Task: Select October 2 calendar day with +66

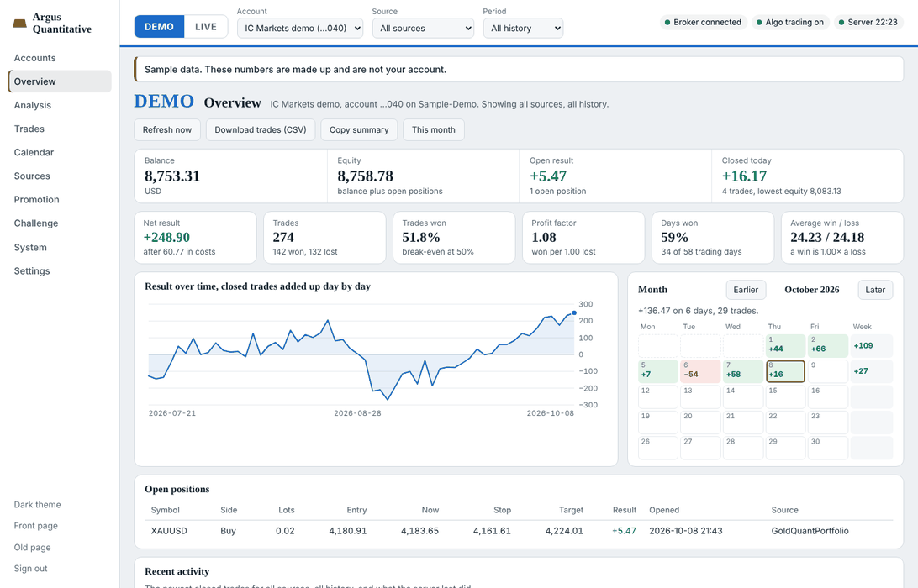Action: coord(828,346)
